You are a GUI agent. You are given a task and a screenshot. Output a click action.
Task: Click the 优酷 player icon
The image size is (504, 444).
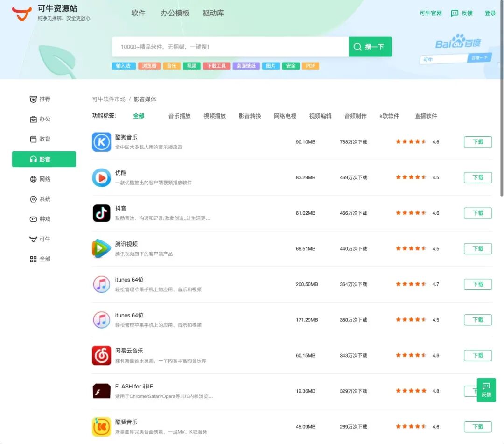pos(101,177)
